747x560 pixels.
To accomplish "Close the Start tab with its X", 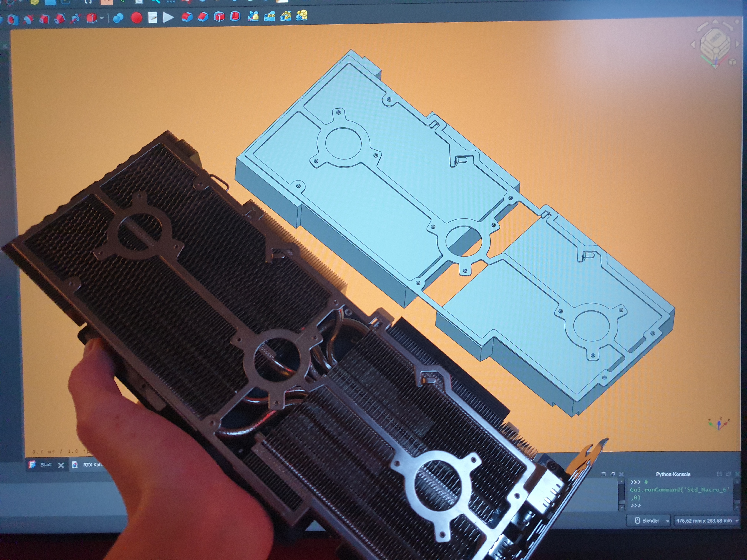I will pos(61,465).
